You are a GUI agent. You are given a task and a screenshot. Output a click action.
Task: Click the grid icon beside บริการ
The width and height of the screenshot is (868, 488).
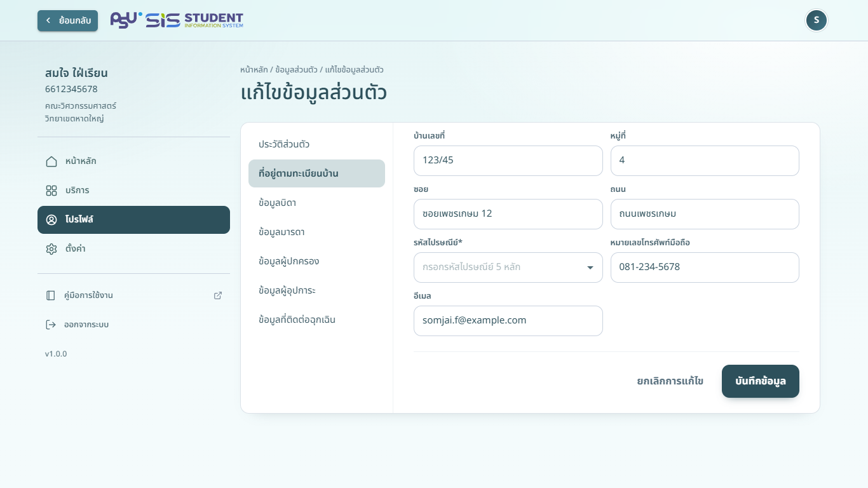click(51, 191)
